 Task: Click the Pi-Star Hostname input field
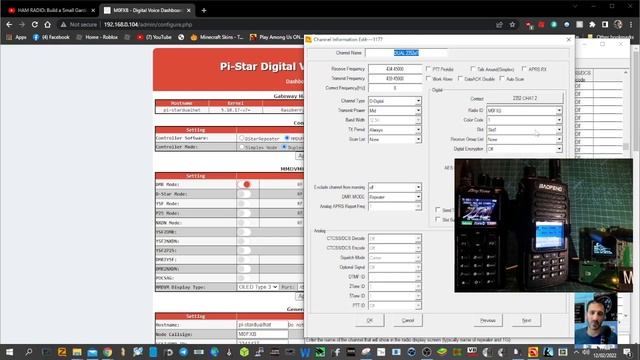click(x=263, y=324)
